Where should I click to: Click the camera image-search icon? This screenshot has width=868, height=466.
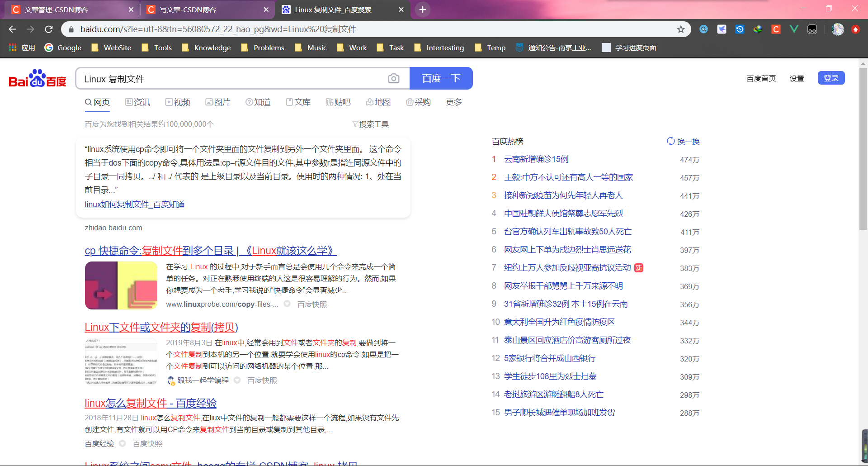pyautogui.click(x=393, y=79)
